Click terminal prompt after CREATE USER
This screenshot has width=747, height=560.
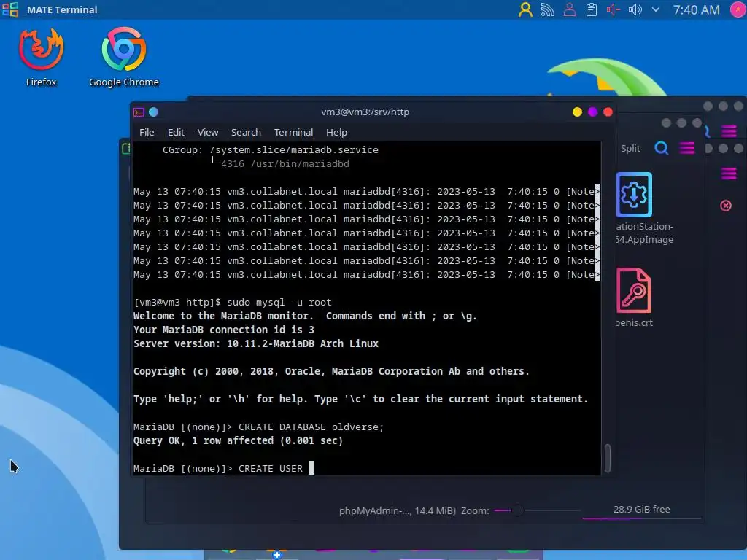311,468
